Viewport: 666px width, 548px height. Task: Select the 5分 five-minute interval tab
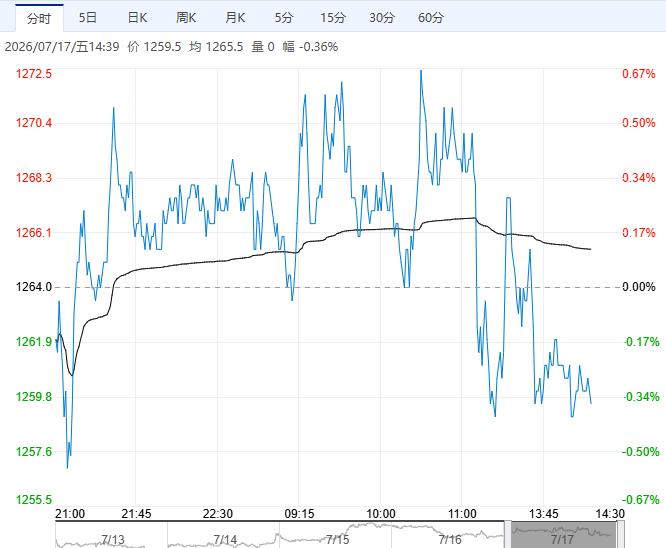(284, 17)
